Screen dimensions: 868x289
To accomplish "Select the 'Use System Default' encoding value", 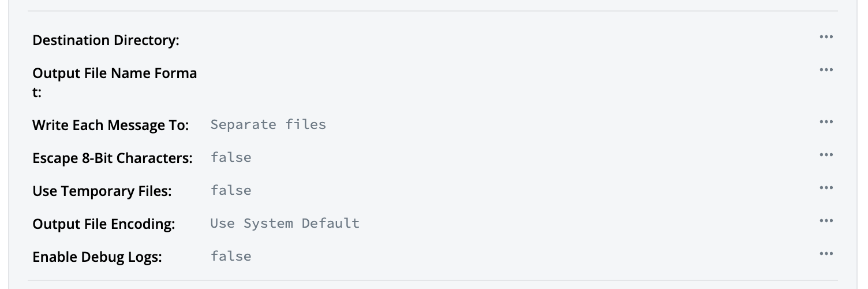I will (285, 224).
